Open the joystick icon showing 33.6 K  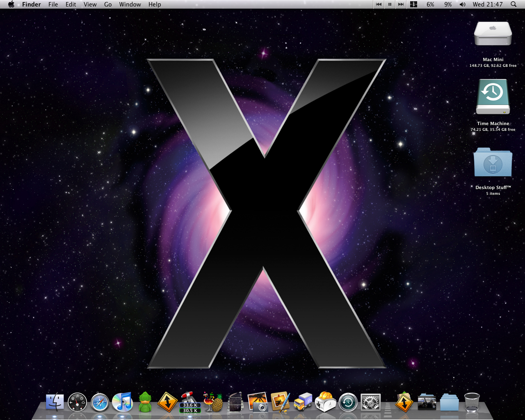point(190,402)
